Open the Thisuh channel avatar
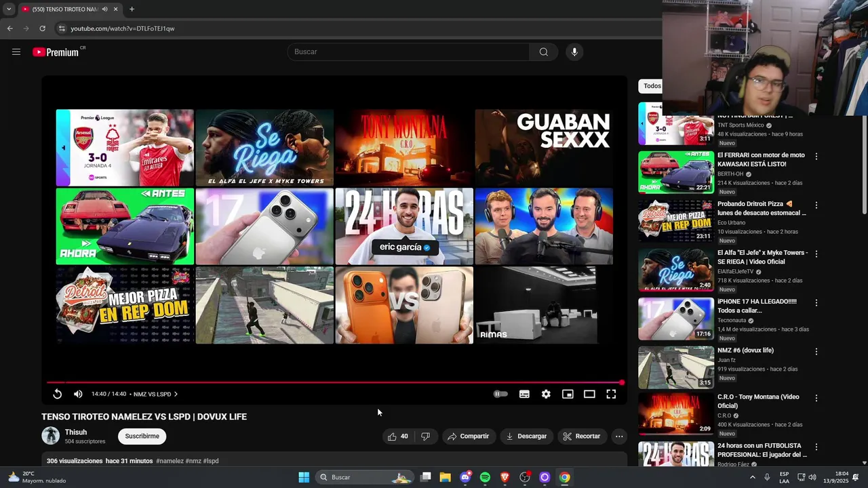Viewport: 868px width, 488px height. (x=51, y=436)
